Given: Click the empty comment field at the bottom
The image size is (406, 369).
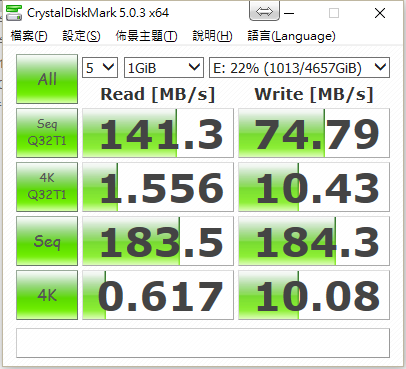Looking at the screenshot, I should click(x=203, y=343).
